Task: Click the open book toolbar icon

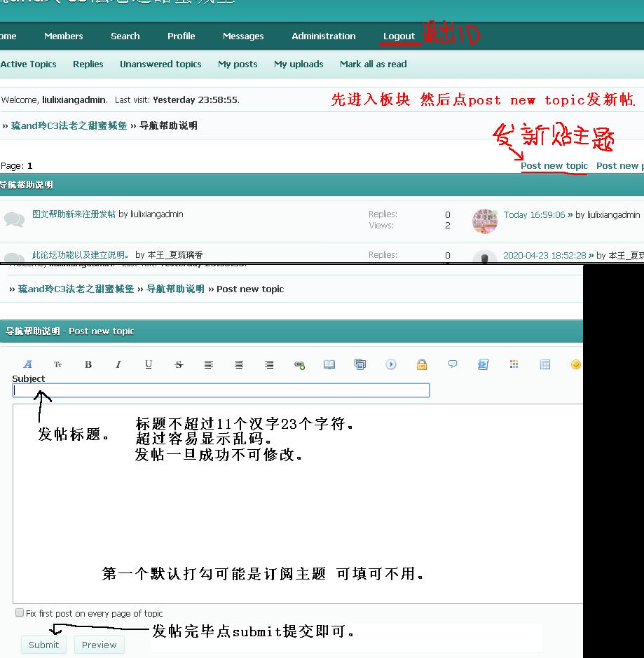Action: (x=329, y=364)
